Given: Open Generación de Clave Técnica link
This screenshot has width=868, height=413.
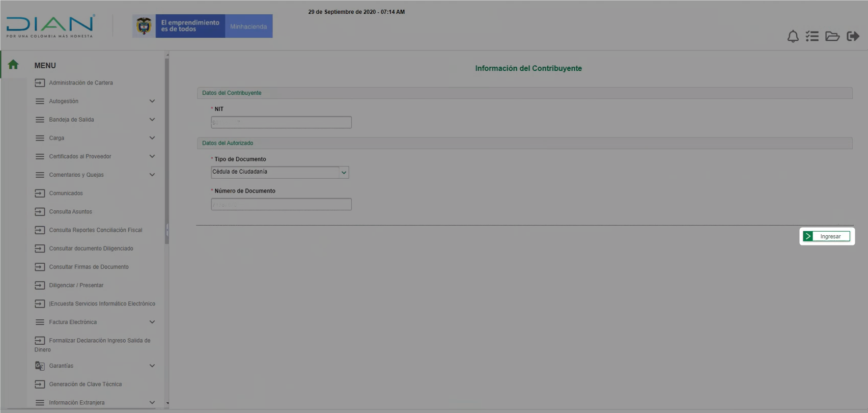Looking at the screenshot, I should click(x=85, y=384).
